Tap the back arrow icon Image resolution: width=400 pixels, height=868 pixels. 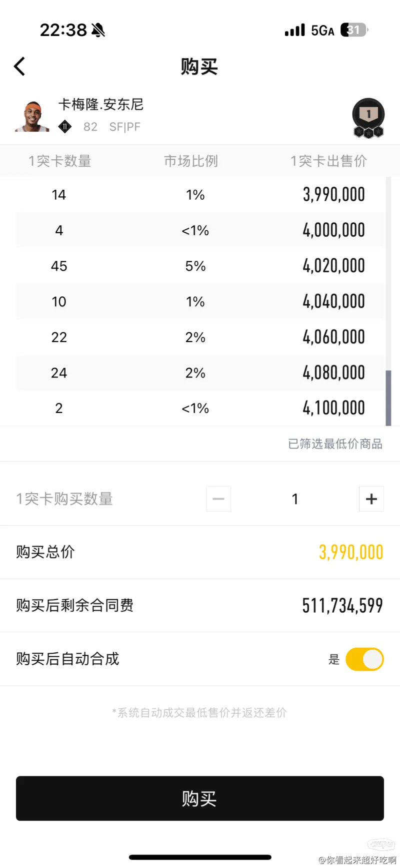[x=20, y=67]
